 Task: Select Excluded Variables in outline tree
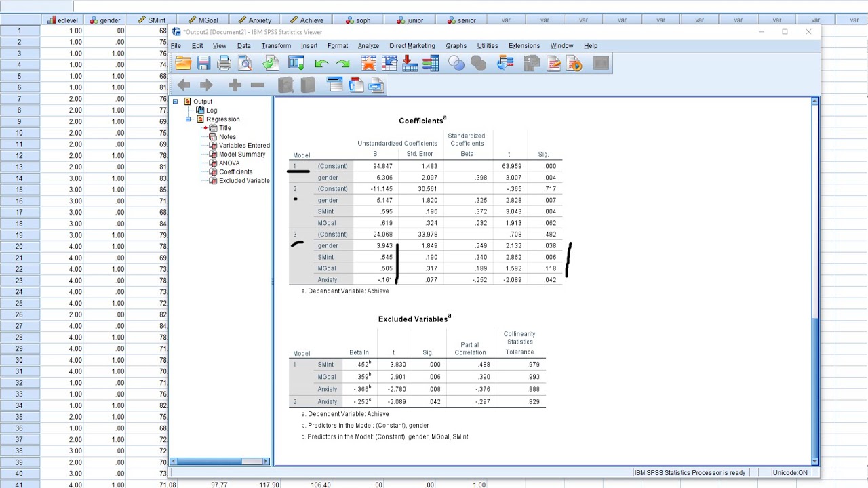244,181
